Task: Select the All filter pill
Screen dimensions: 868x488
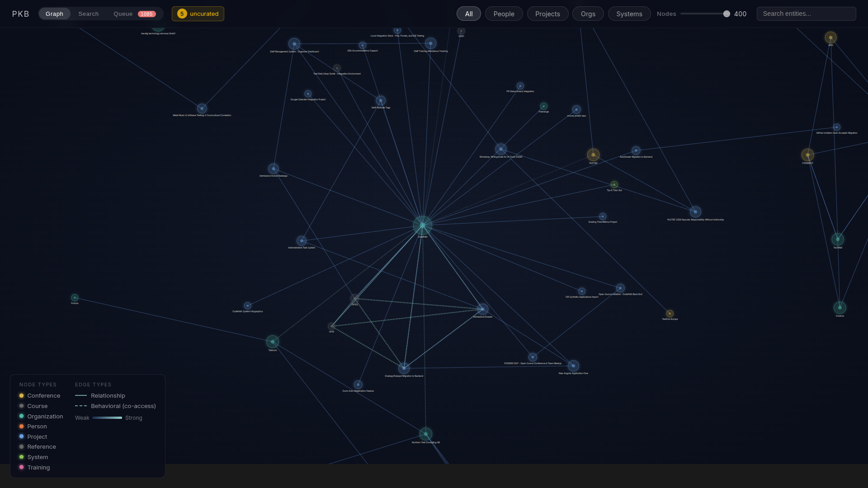Action: 469,14
